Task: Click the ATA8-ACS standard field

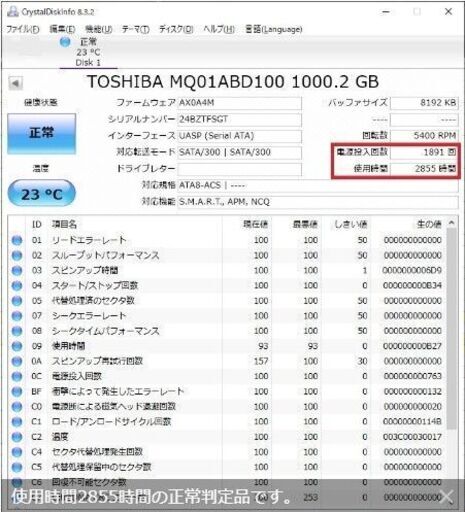Action: (318, 185)
